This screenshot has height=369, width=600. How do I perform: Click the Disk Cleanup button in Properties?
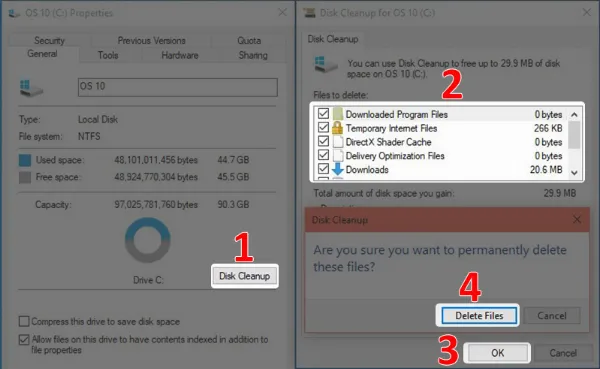pyautogui.click(x=245, y=276)
